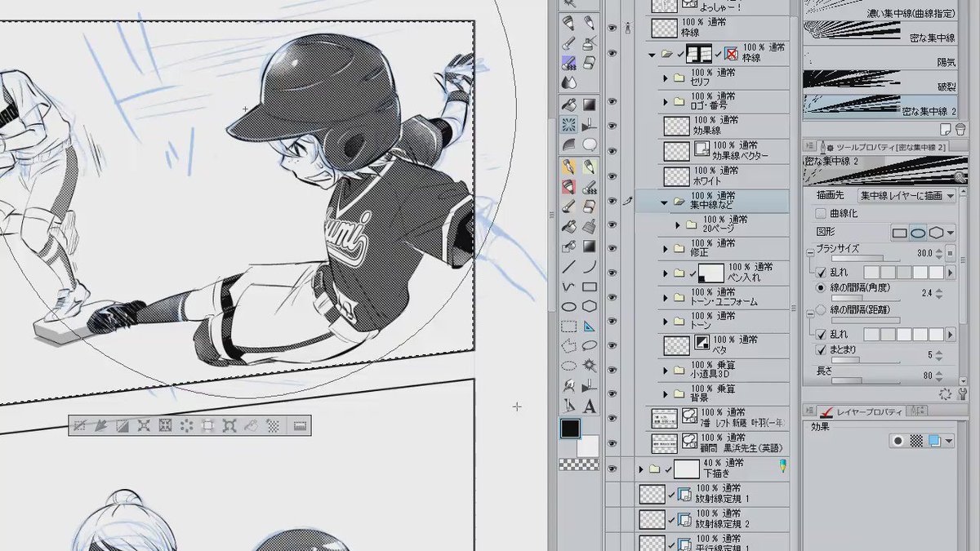The height and width of the screenshot is (551, 980).
Task: Expand the 下描き folder
Action: click(641, 469)
